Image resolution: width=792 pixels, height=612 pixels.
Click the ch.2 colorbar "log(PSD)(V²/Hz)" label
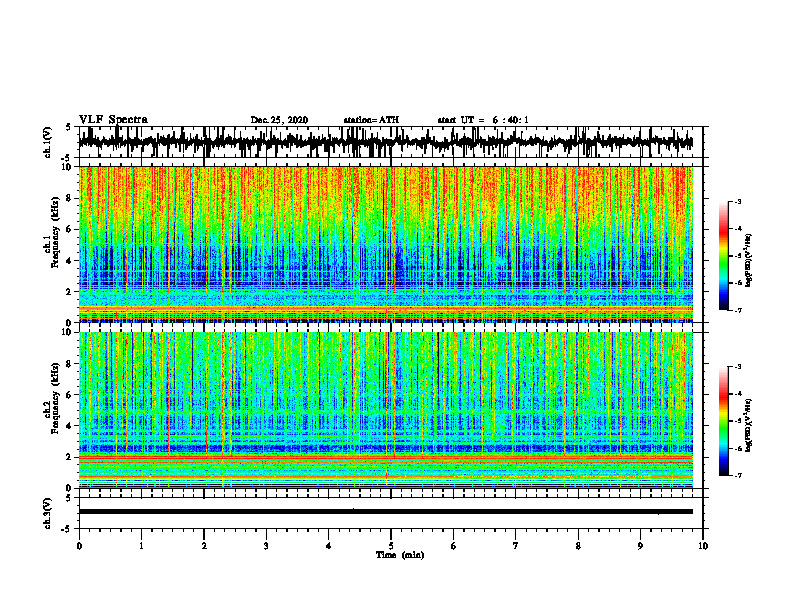[x=749, y=424]
